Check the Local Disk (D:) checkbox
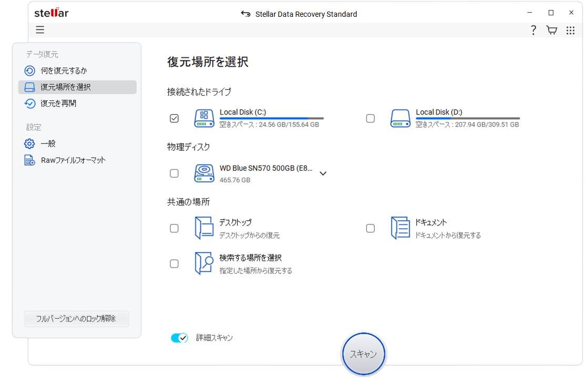588x380 pixels. (370, 118)
